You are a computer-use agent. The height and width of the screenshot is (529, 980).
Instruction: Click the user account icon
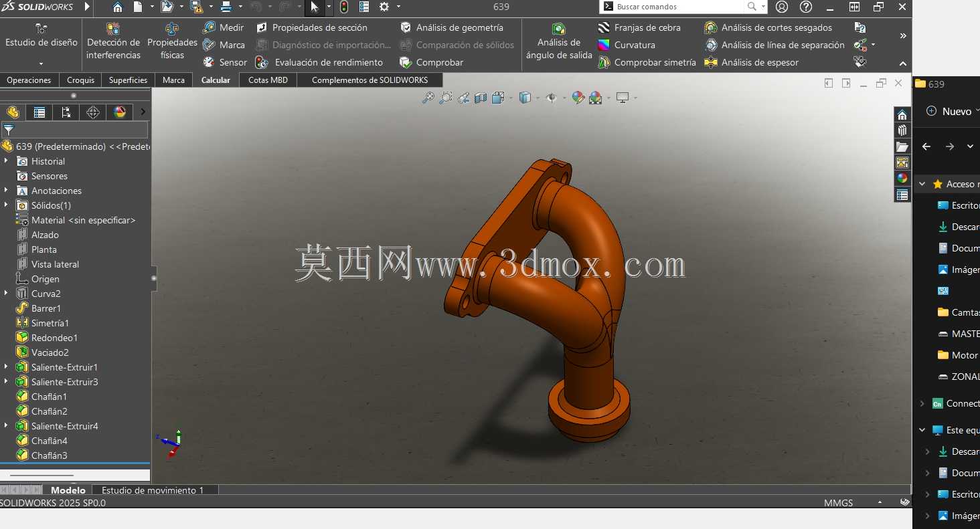pyautogui.click(x=781, y=7)
